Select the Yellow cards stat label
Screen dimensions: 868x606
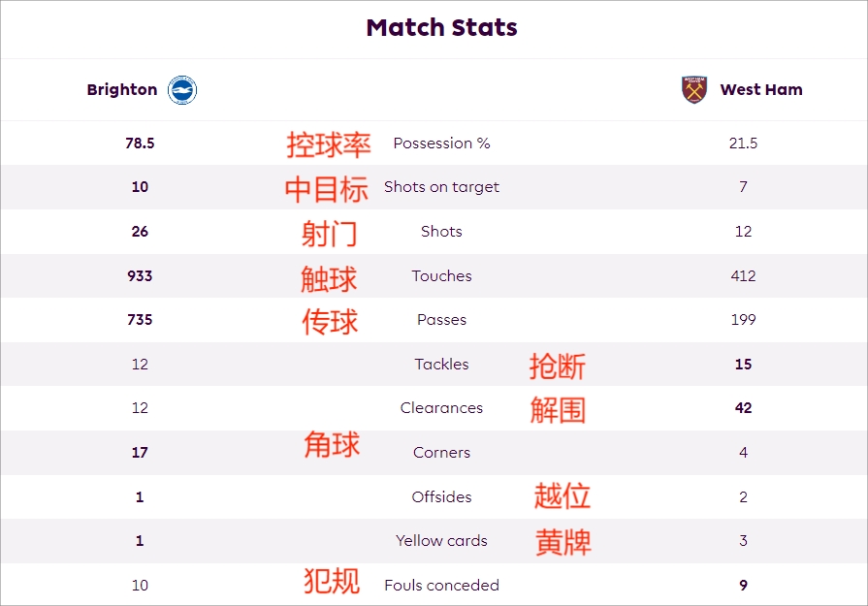(441, 541)
